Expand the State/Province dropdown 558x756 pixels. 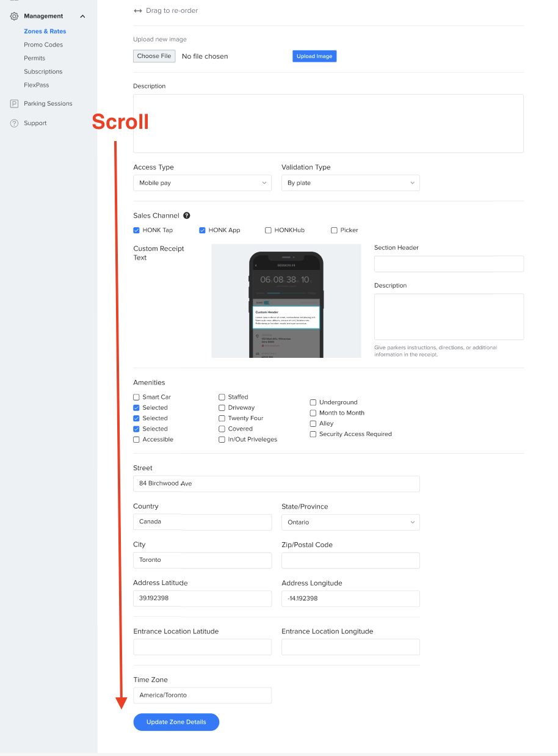[x=350, y=522]
